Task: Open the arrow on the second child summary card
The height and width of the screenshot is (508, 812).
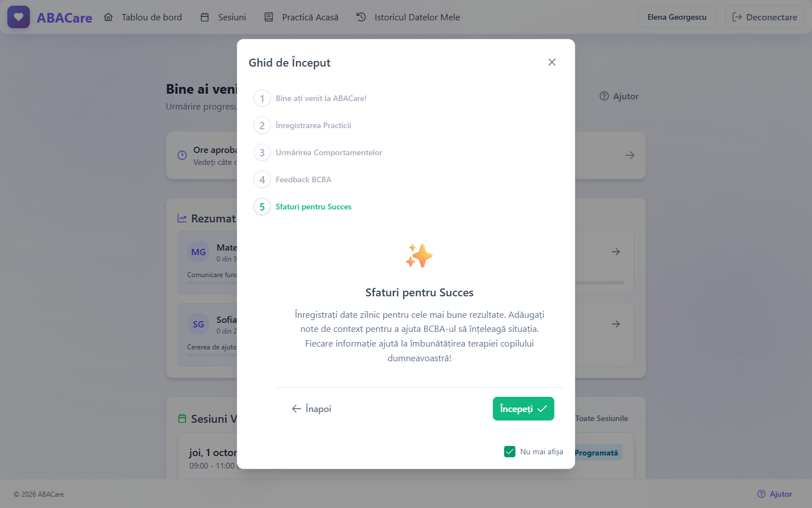Action: point(616,324)
